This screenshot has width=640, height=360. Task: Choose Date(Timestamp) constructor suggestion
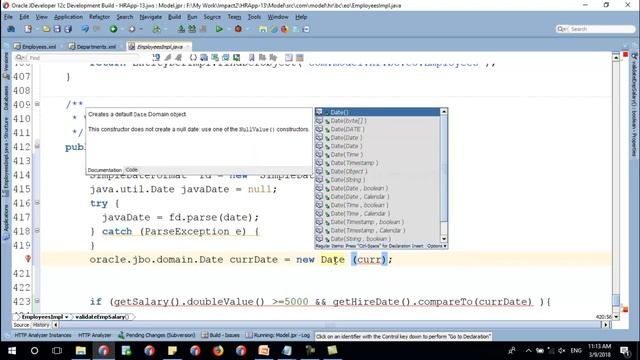[x=378, y=163]
